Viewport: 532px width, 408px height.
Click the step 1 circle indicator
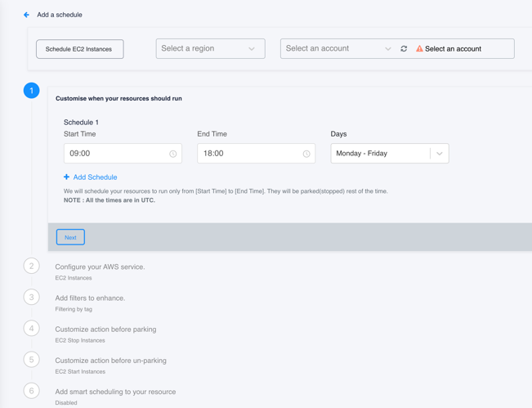pos(32,91)
